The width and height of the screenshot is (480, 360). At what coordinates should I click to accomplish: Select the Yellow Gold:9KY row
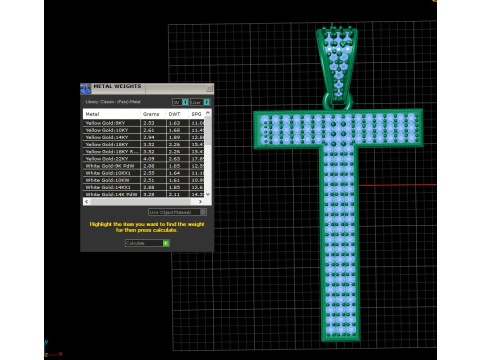tap(144, 123)
